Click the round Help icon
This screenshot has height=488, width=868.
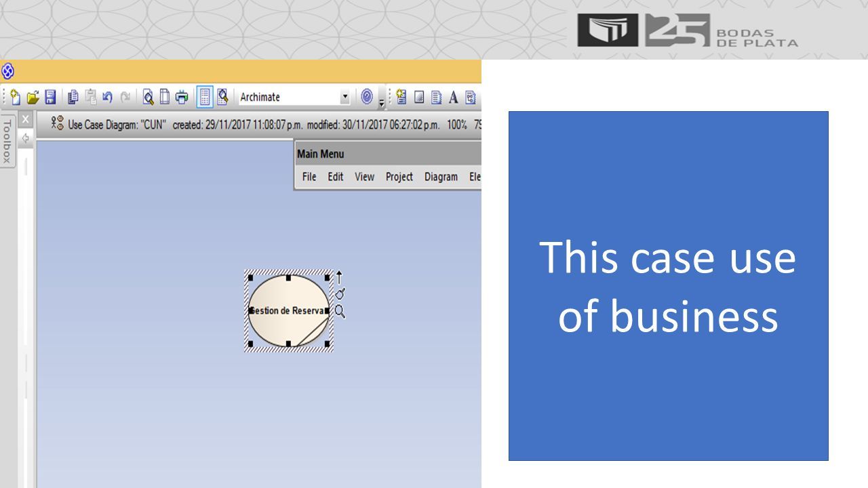pos(367,97)
